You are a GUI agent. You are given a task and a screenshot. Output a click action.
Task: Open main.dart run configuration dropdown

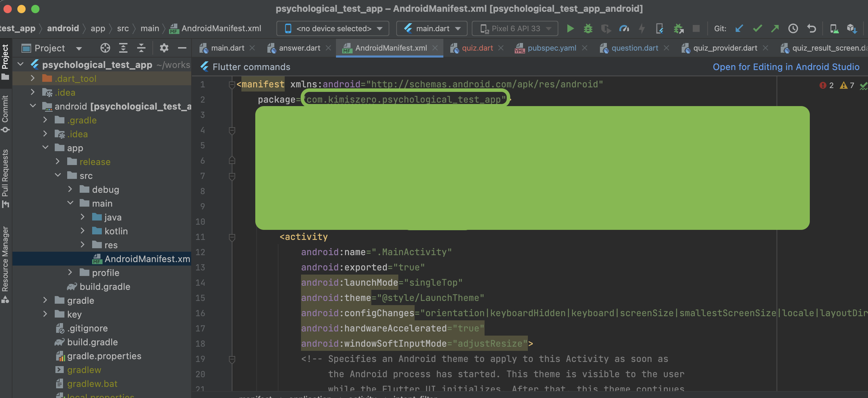[x=432, y=28]
